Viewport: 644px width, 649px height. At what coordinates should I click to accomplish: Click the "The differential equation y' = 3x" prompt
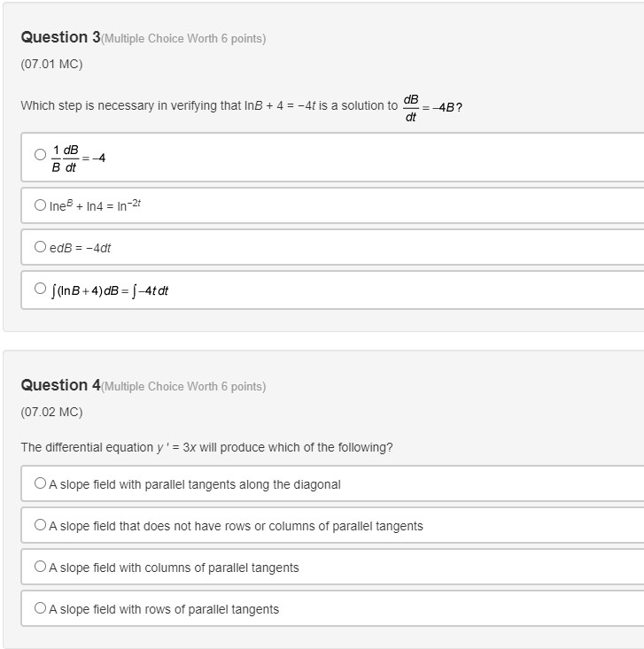click(x=206, y=447)
